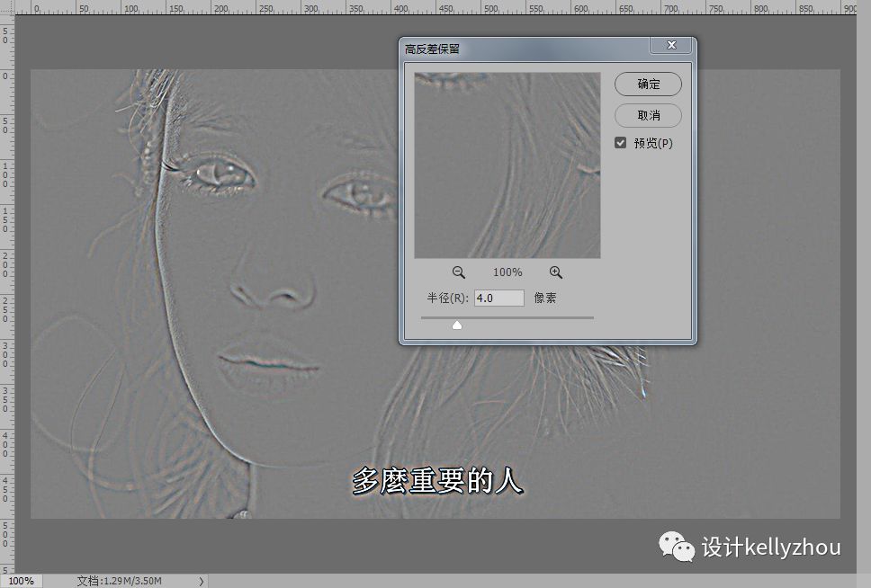Screen dimensions: 871x588
Task: Toggle the 预览(P) checkbox
Action: (x=621, y=143)
